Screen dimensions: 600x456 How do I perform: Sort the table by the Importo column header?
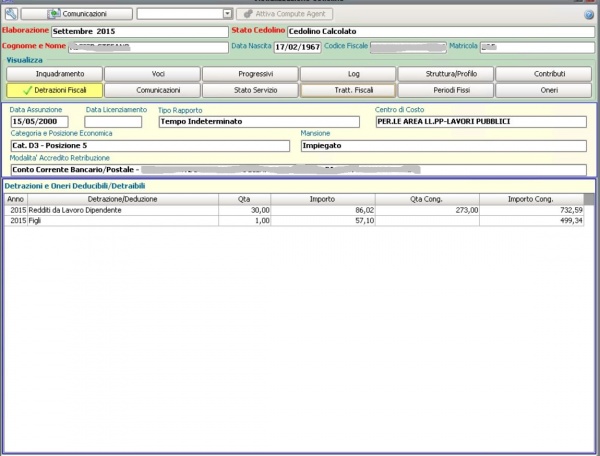click(322, 200)
